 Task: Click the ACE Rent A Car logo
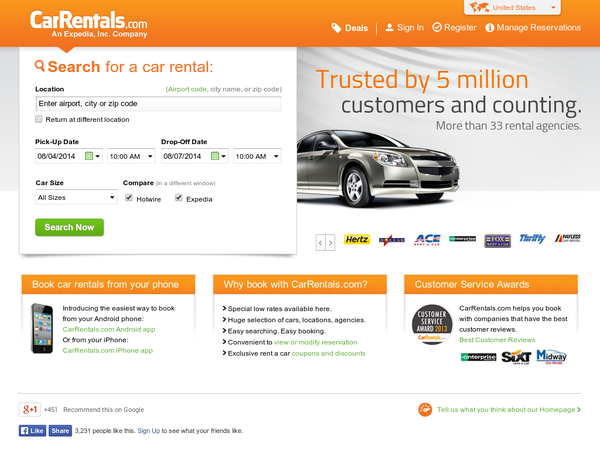(427, 240)
